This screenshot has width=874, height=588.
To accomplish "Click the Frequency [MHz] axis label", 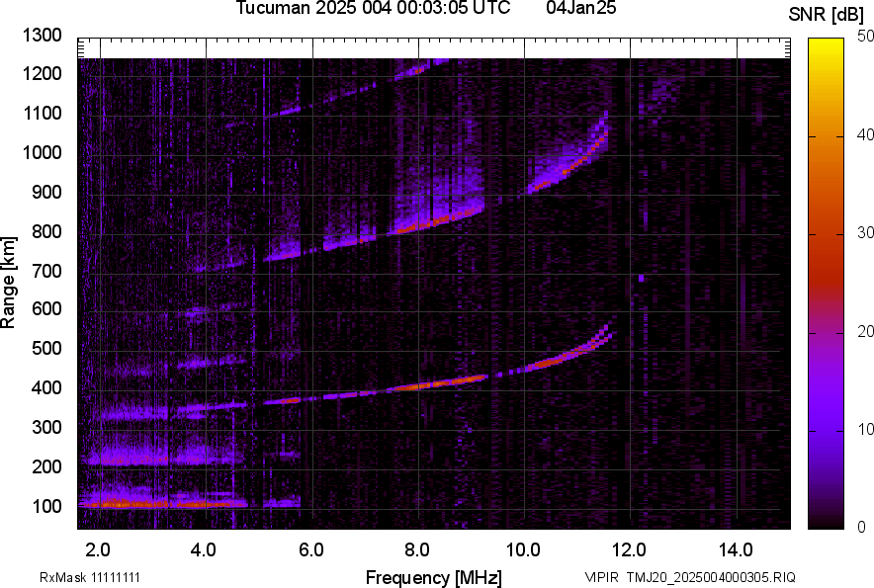I will pyautogui.click(x=433, y=577).
